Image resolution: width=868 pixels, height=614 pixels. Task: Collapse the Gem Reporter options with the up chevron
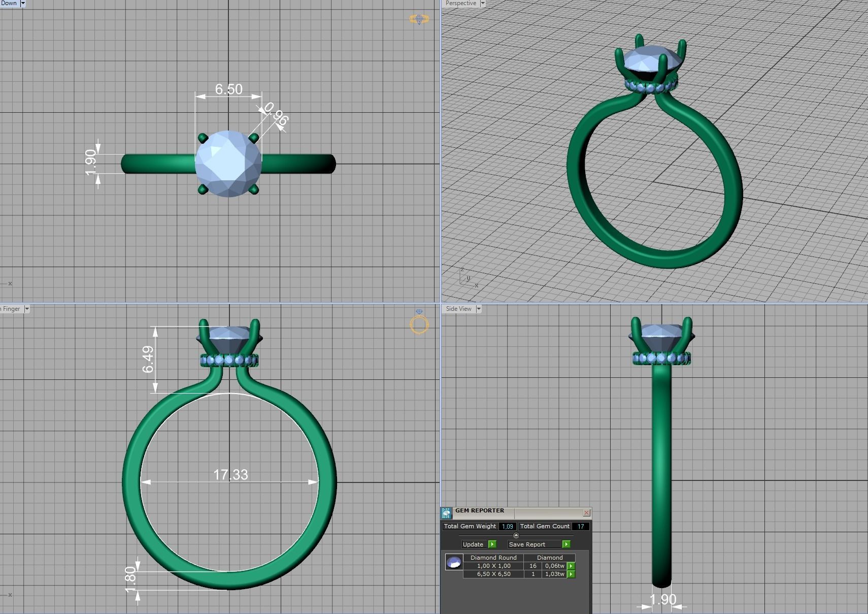click(516, 535)
